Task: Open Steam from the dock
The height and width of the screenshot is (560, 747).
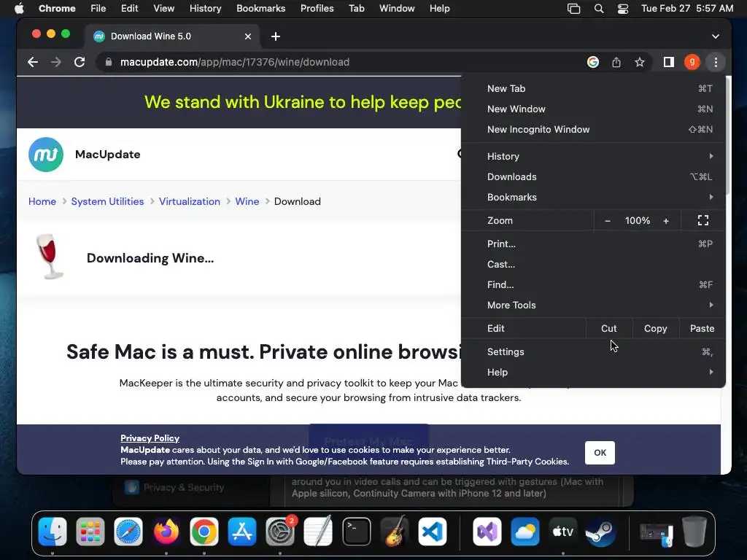Action: pyautogui.click(x=600, y=532)
